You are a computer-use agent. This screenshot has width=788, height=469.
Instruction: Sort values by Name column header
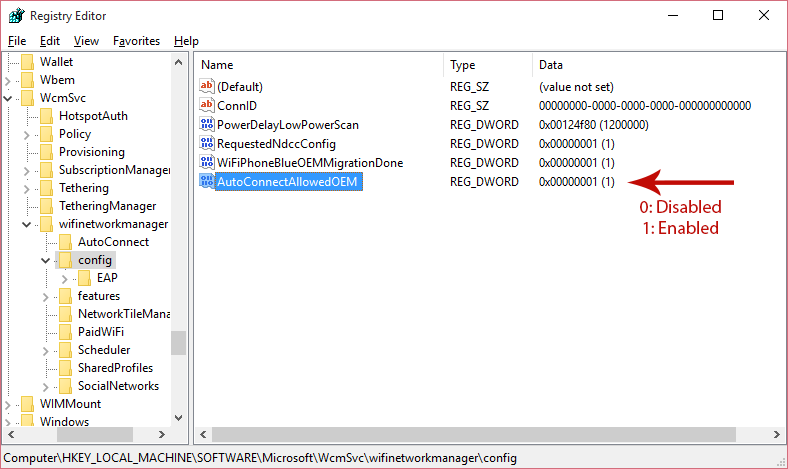coord(318,64)
